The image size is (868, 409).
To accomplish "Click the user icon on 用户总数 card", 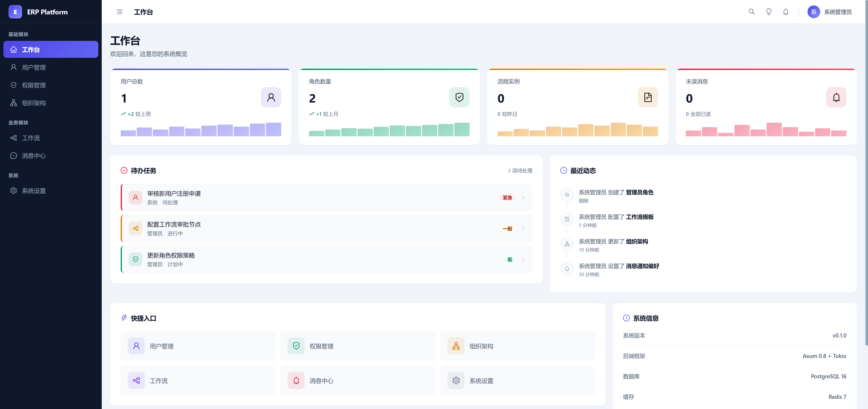I will [271, 97].
